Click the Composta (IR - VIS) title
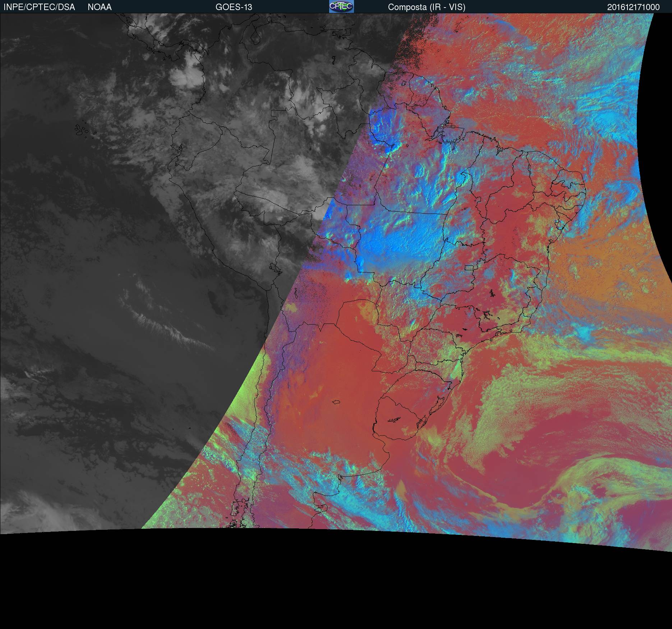 [x=426, y=7]
